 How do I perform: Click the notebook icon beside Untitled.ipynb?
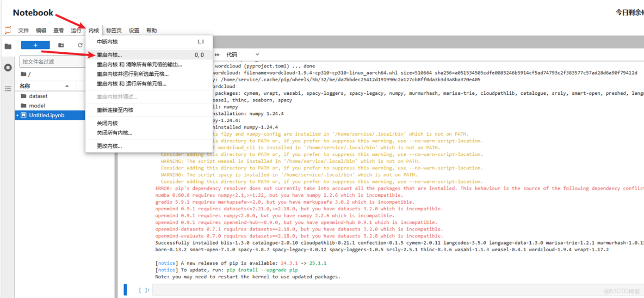(x=23, y=115)
